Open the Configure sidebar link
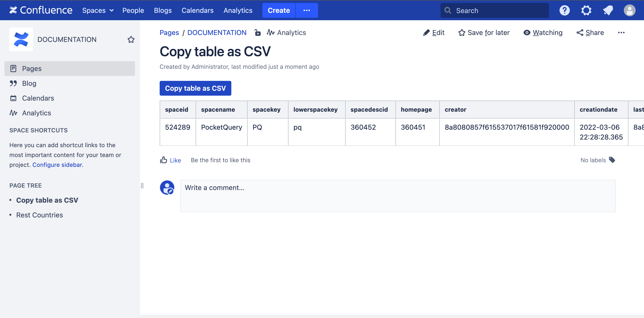Screen dimensions: 644x318 [57, 165]
